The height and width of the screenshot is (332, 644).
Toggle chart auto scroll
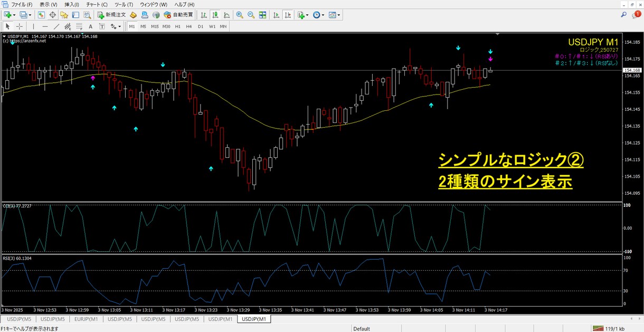tap(276, 15)
